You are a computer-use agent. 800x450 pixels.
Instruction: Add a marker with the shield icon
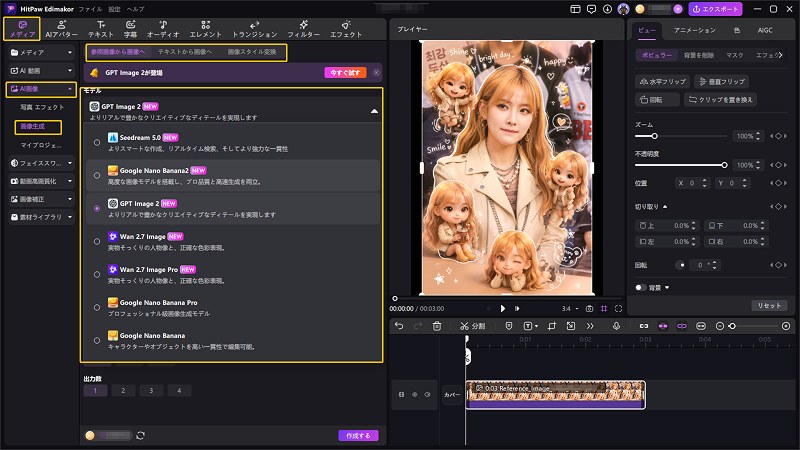coord(509,326)
